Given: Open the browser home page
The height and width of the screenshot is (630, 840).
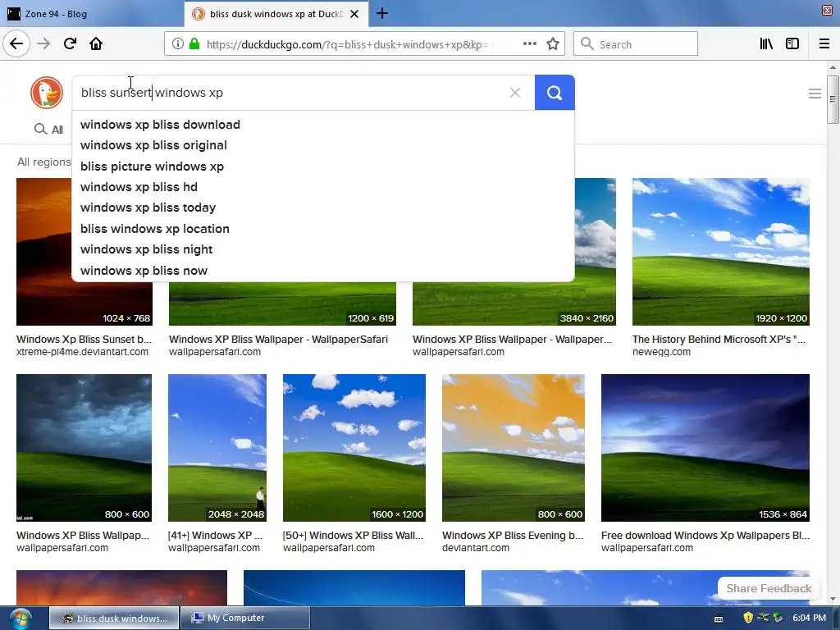Looking at the screenshot, I should (96, 43).
